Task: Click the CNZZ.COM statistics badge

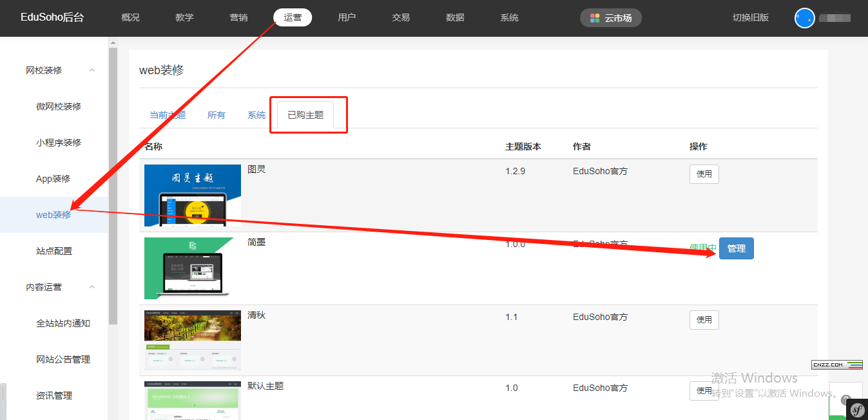Action: 836,365
